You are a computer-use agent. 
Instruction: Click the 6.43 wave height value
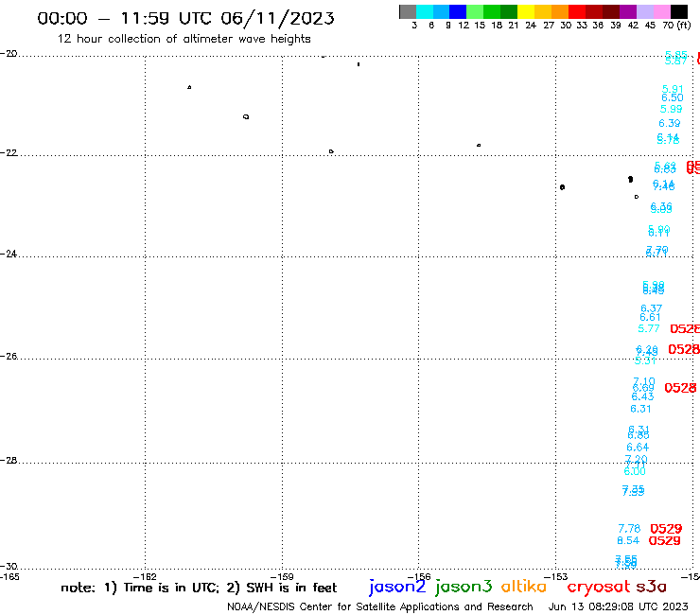click(x=642, y=396)
